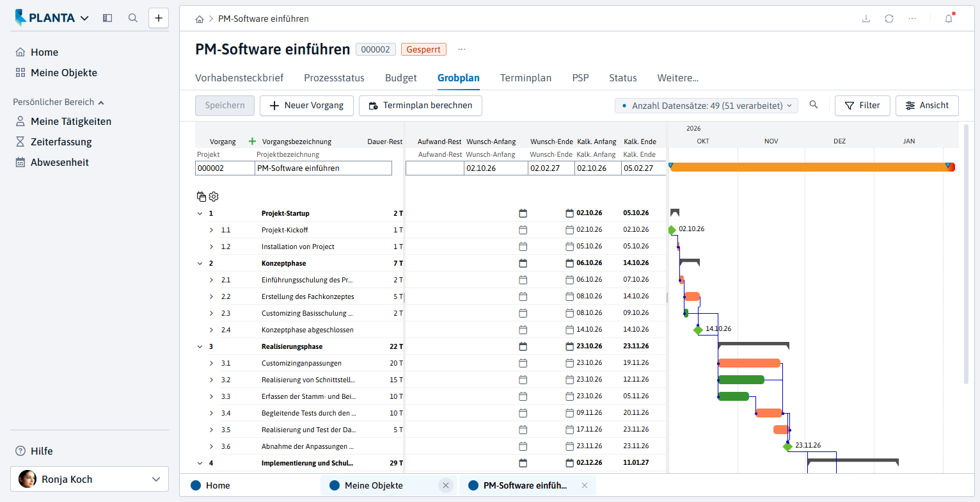Click the refresh icon in top bar
980x502 pixels.
(889, 19)
